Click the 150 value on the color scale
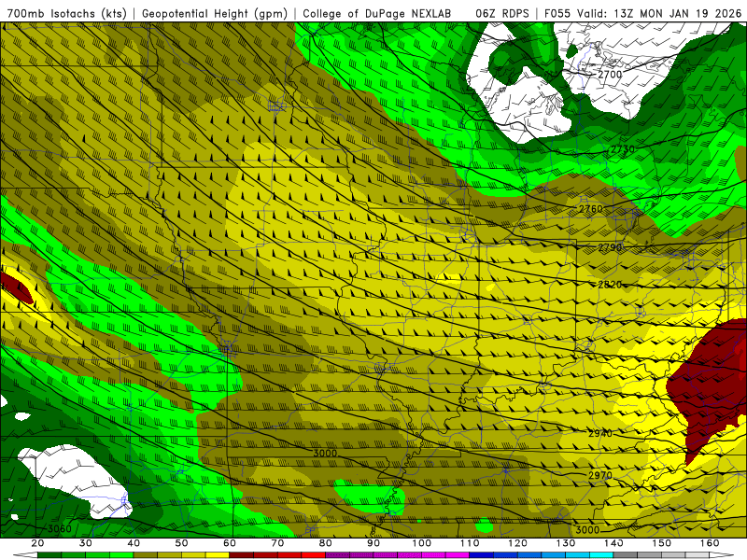The image size is (747, 560). tap(662, 543)
